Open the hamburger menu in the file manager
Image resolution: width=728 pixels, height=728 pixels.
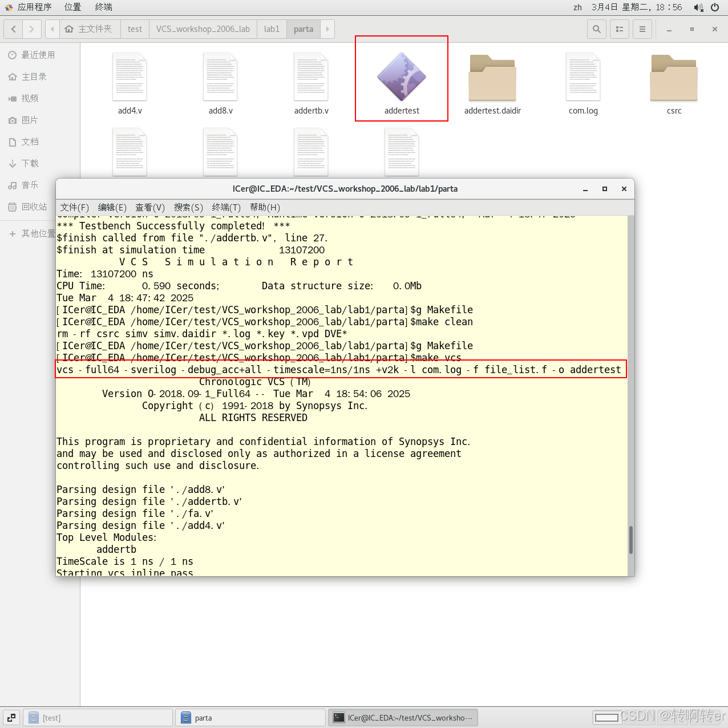coord(642,29)
